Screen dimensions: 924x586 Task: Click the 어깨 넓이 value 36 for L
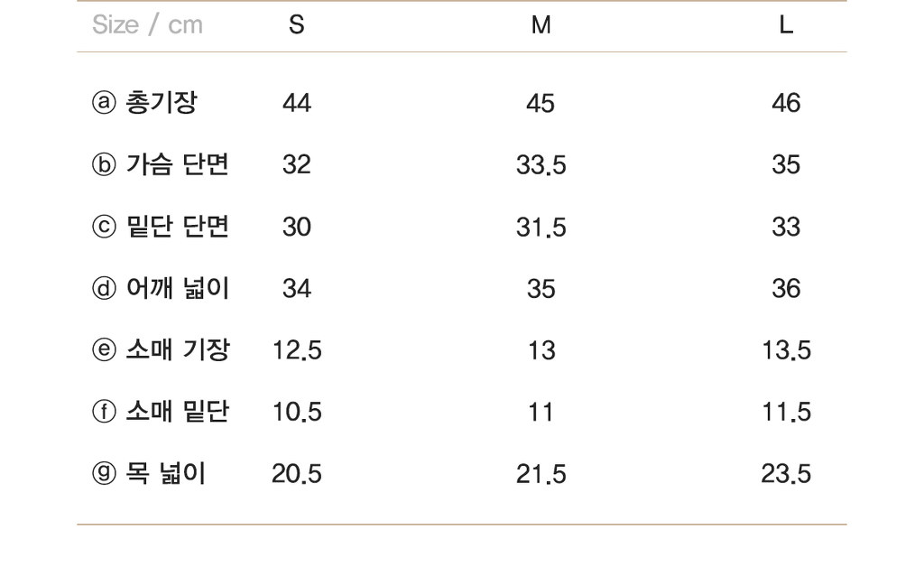pos(786,289)
